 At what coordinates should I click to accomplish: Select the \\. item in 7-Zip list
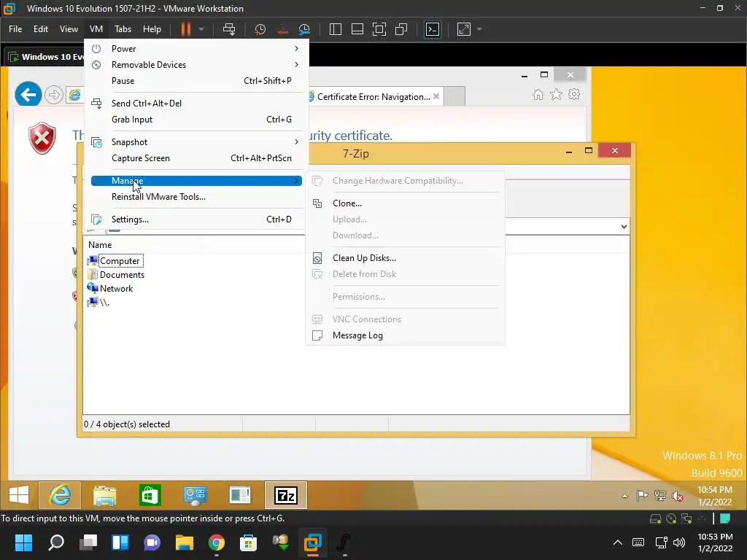98,303
